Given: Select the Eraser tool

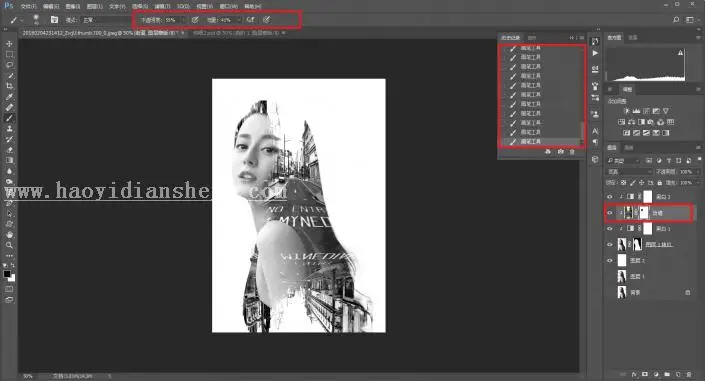Looking at the screenshot, I should [x=9, y=150].
